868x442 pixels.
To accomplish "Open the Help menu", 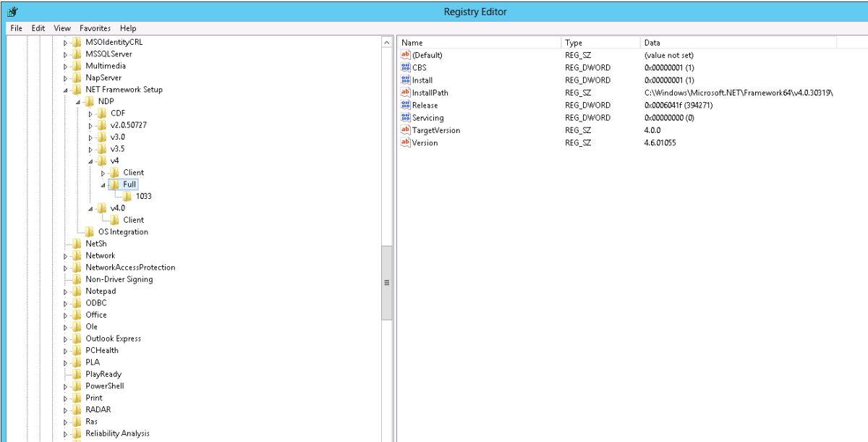I will (128, 28).
